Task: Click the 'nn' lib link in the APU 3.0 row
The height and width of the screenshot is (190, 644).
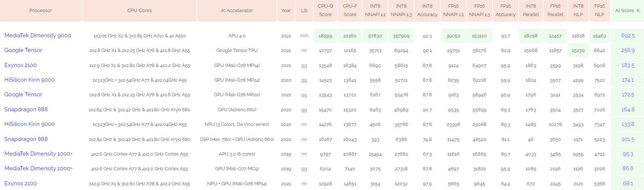Action: click(304, 154)
